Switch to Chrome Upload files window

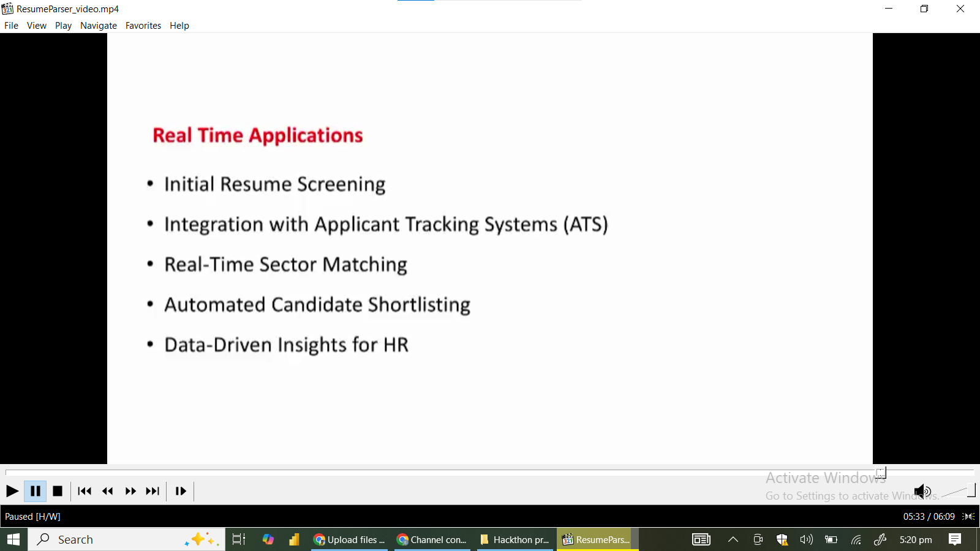(x=349, y=539)
